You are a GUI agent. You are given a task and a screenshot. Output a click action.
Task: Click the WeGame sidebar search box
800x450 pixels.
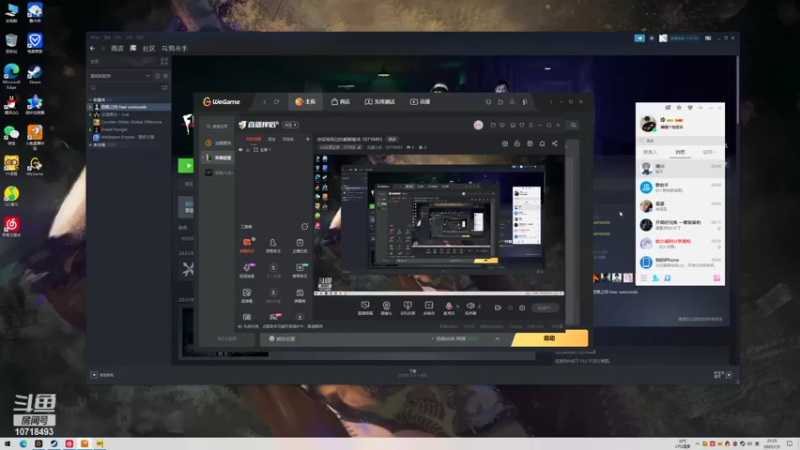point(218,126)
